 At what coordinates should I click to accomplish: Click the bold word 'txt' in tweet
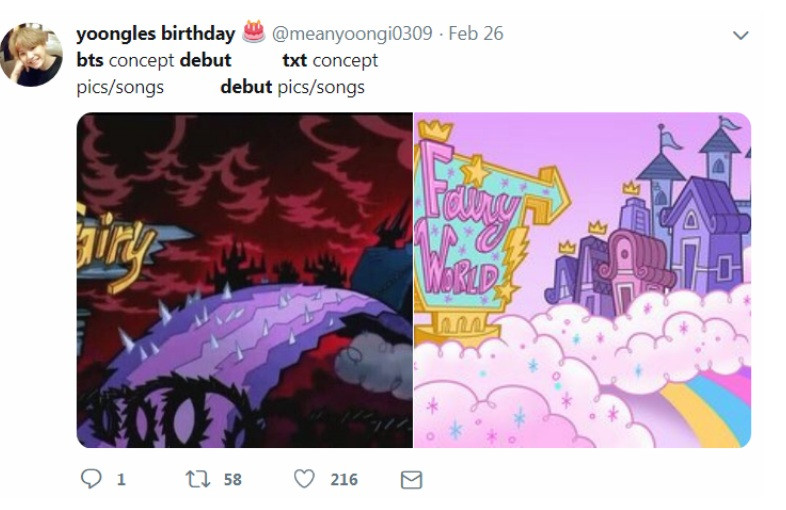294,60
